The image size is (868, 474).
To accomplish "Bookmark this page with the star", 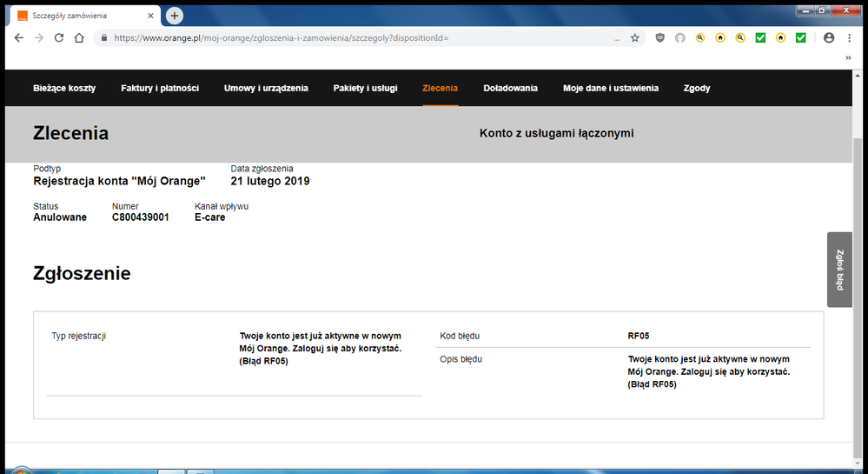I will (635, 37).
